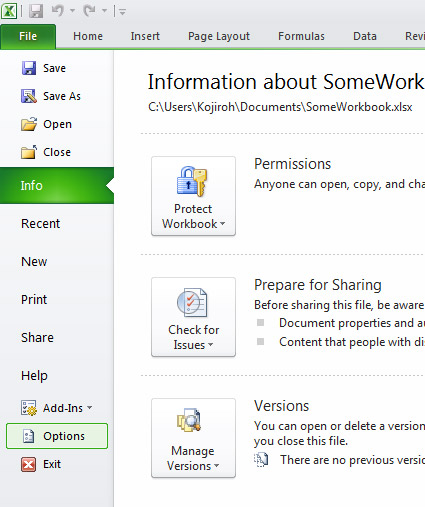Click the Undo arrow icon
Screen dimensions: 425x507
[x=58, y=11]
